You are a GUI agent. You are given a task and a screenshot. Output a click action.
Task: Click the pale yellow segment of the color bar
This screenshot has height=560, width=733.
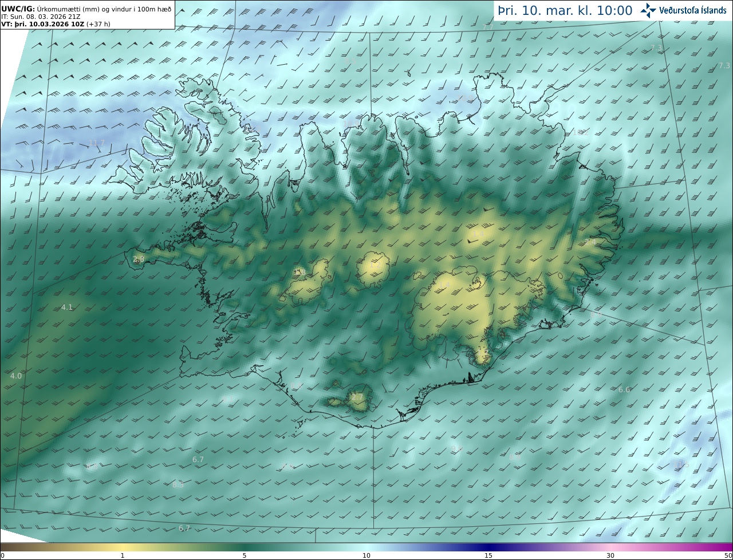[123, 547]
